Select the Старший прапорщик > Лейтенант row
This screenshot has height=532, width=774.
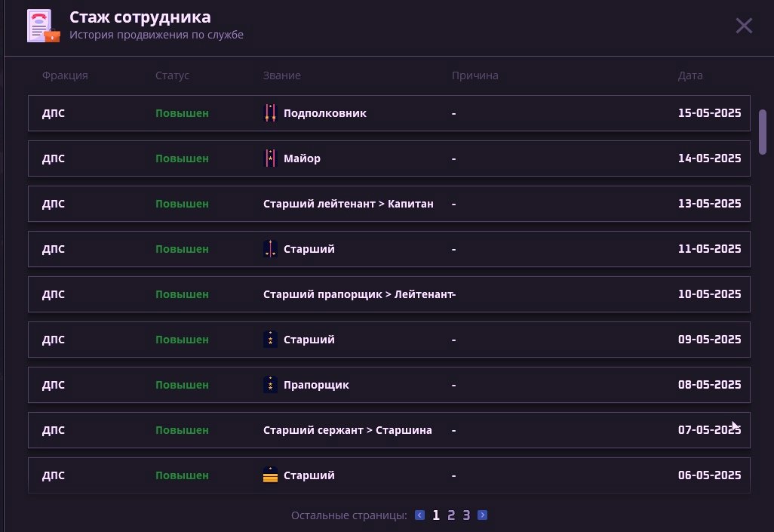click(389, 294)
